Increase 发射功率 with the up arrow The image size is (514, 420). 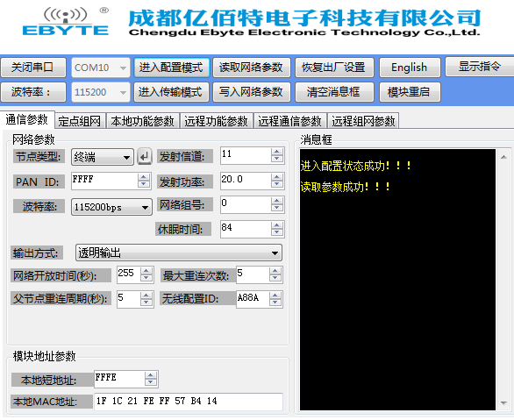pos(277,177)
